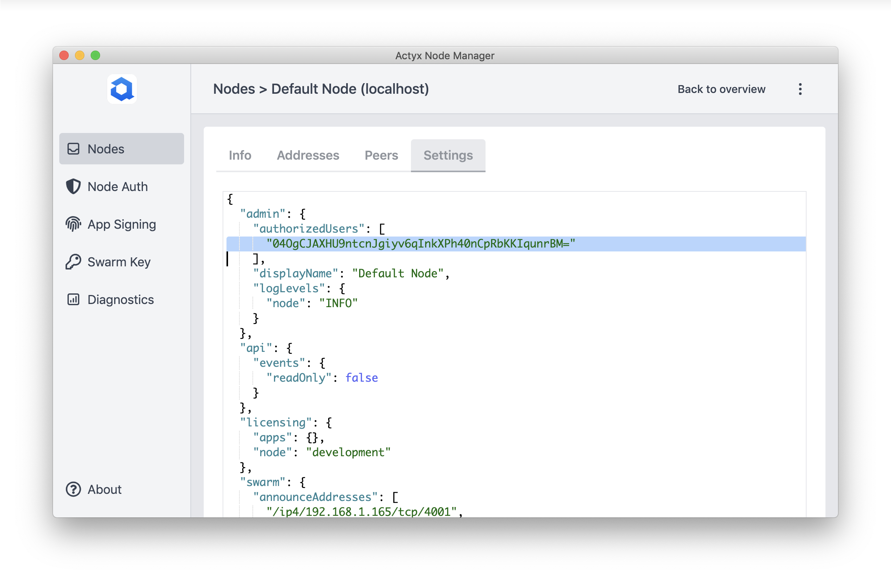Click the false value of readOnly
Screen dimensions: 891x588
click(x=362, y=378)
